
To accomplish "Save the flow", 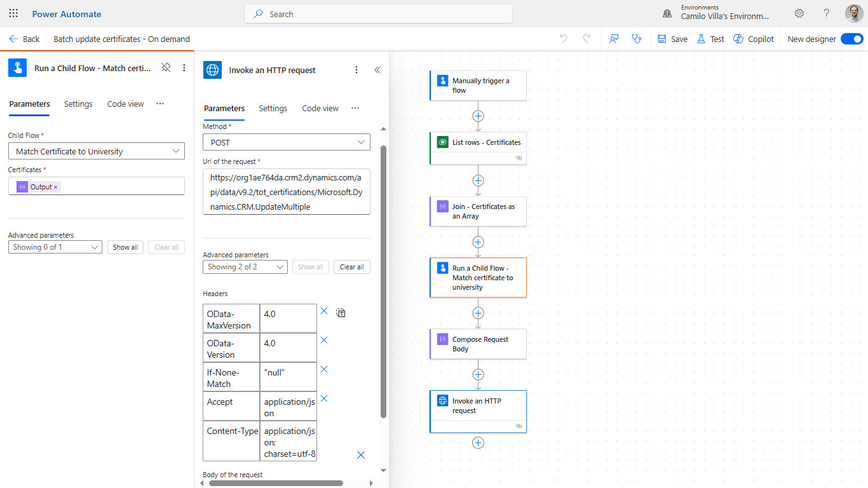I will (672, 39).
